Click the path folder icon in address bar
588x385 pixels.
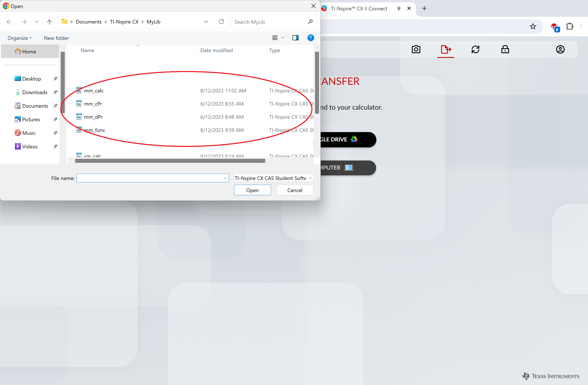(x=65, y=21)
